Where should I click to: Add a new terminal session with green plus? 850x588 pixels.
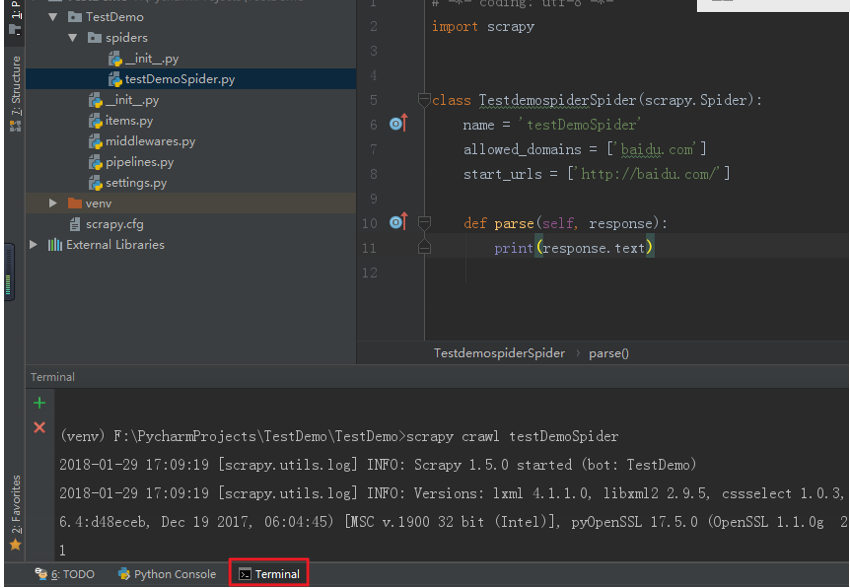click(39, 403)
